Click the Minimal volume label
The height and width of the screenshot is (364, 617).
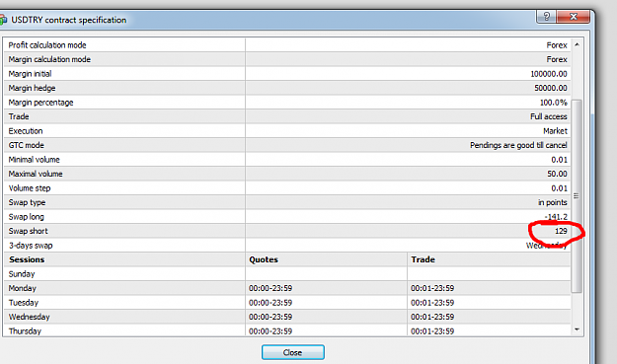tap(35, 160)
